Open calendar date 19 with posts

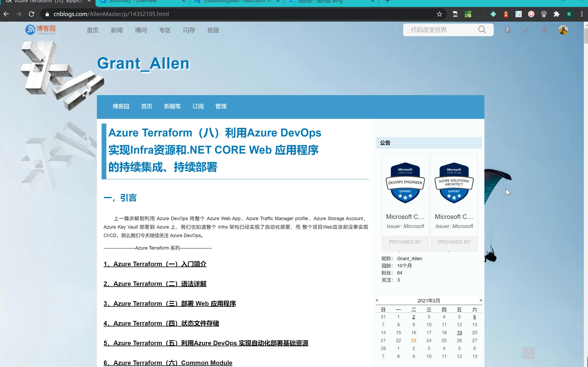pyautogui.click(x=459, y=333)
